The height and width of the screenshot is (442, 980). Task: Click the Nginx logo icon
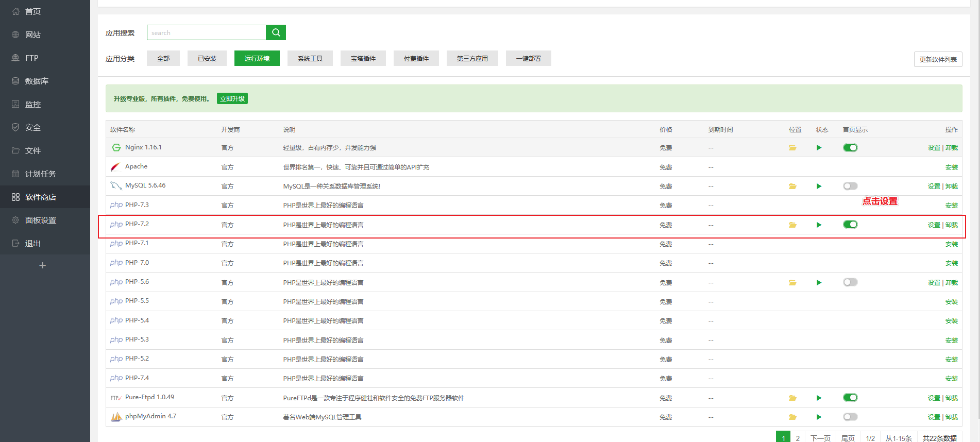pos(116,148)
